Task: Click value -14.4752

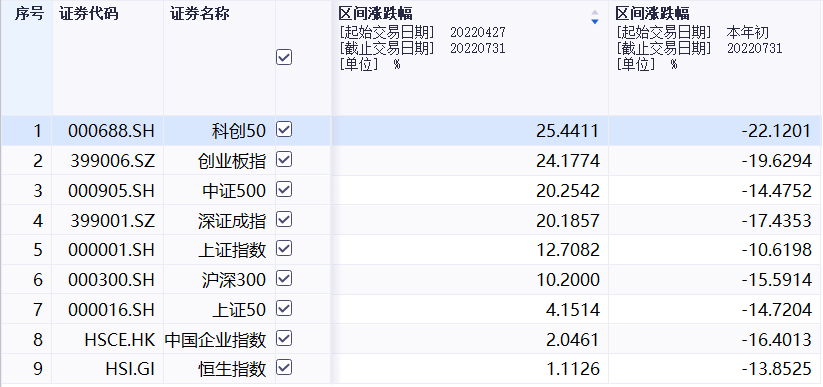Action: (x=777, y=191)
